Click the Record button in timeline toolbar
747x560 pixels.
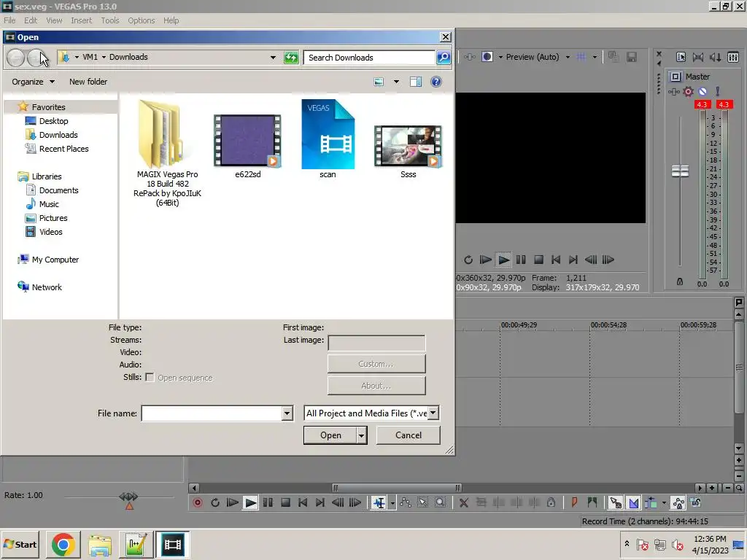pos(198,503)
